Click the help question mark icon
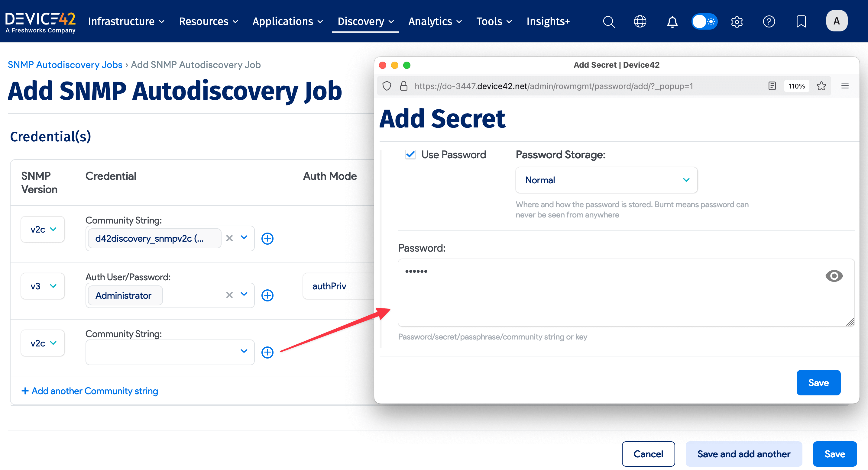Viewport: 868px width, 470px height. pos(769,21)
